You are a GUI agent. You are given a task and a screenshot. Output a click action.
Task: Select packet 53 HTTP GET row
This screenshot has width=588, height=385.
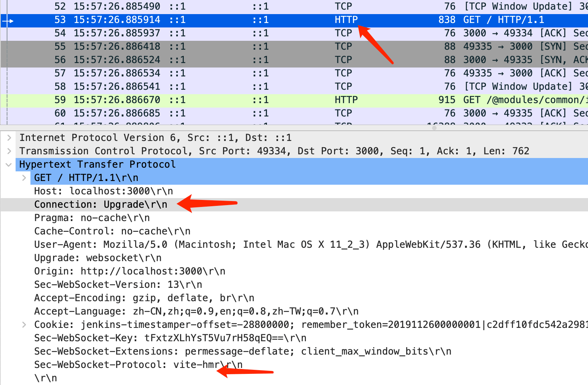click(x=294, y=20)
